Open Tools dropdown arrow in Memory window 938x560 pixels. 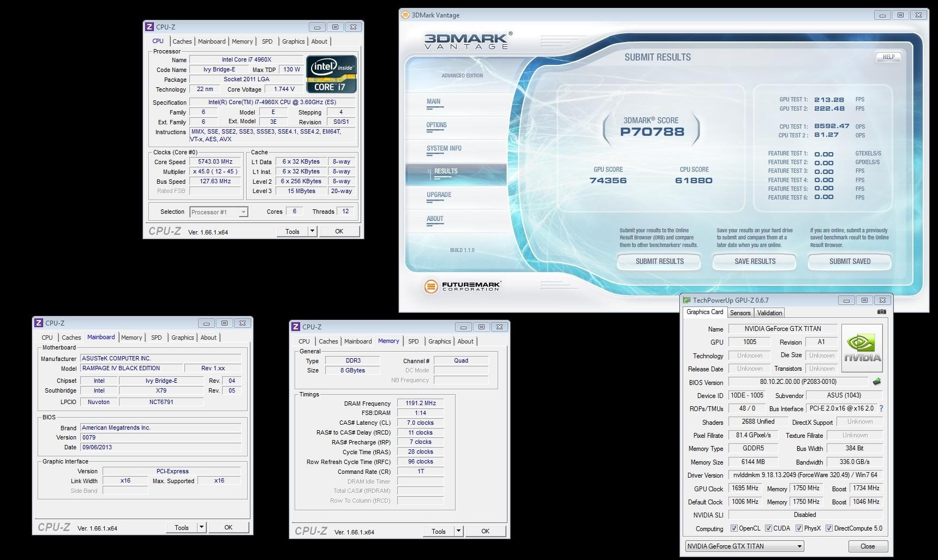click(x=458, y=531)
